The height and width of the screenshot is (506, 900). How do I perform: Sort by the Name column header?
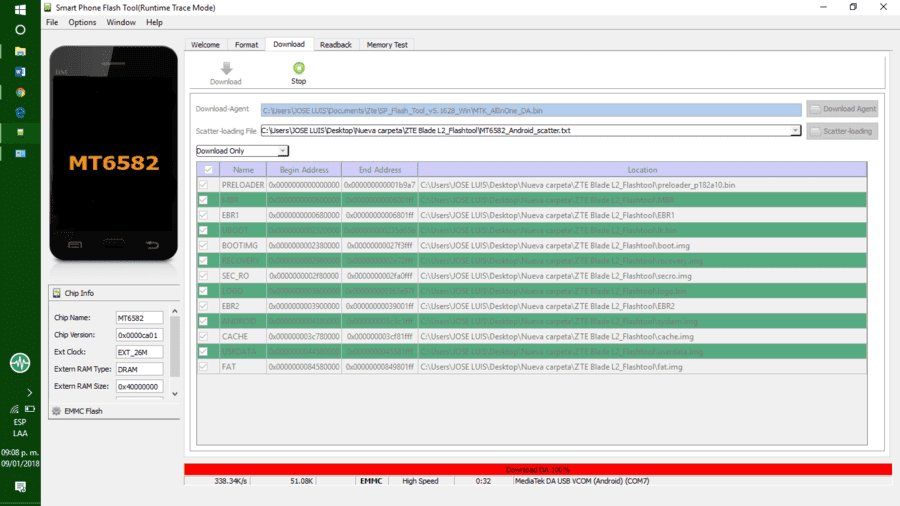243,170
